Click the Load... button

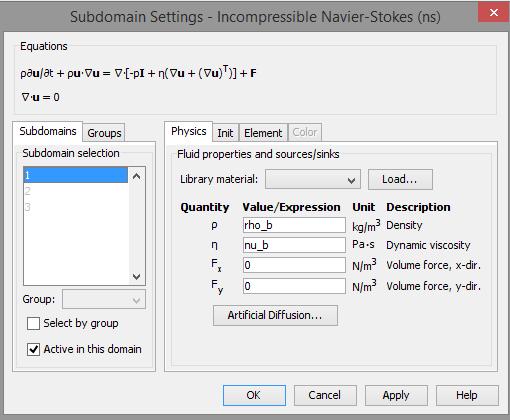[400, 180]
